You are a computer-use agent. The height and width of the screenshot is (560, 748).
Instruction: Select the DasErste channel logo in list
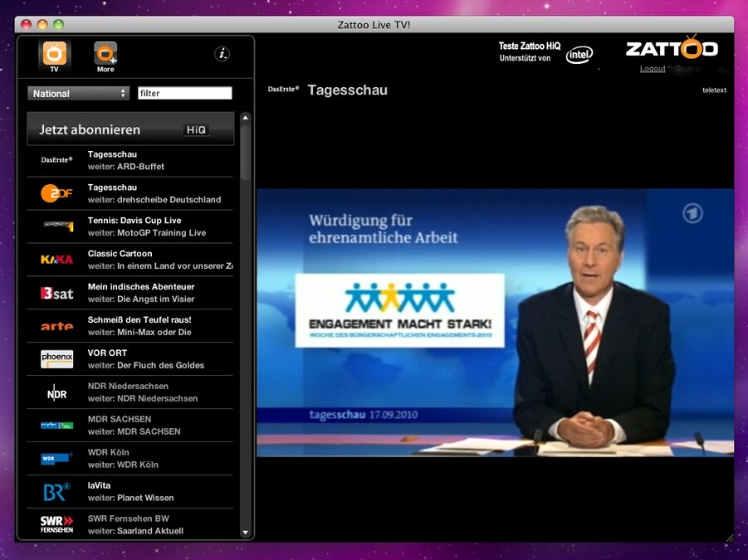point(56,159)
